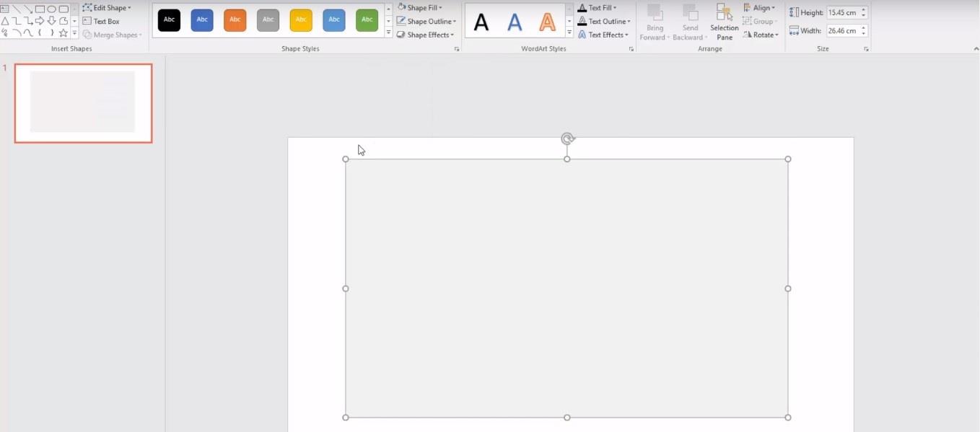Open the Selection Pane

click(724, 22)
